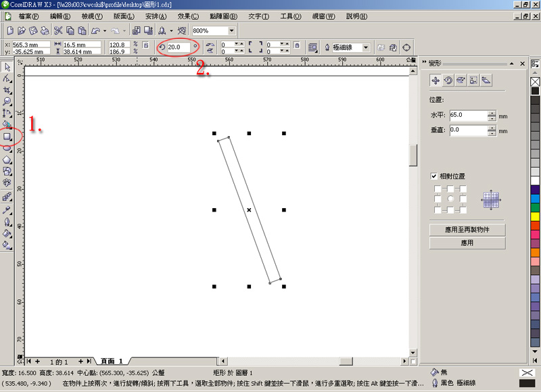541x392 pixels.
Task: Check the bottom-left anchor point checkbox
Action: [438, 210]
